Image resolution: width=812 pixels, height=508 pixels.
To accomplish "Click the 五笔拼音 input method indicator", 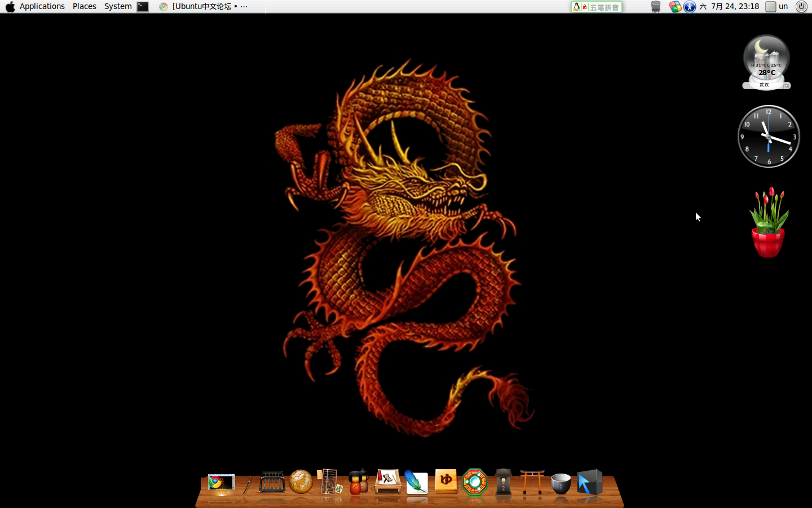I will click(597, 7).
